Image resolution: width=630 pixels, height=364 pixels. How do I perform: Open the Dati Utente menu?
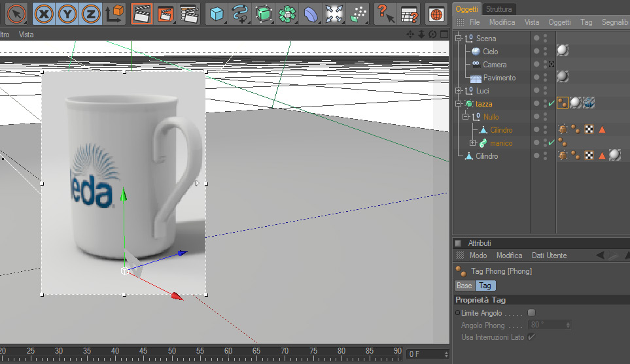[x=550, y=256]
